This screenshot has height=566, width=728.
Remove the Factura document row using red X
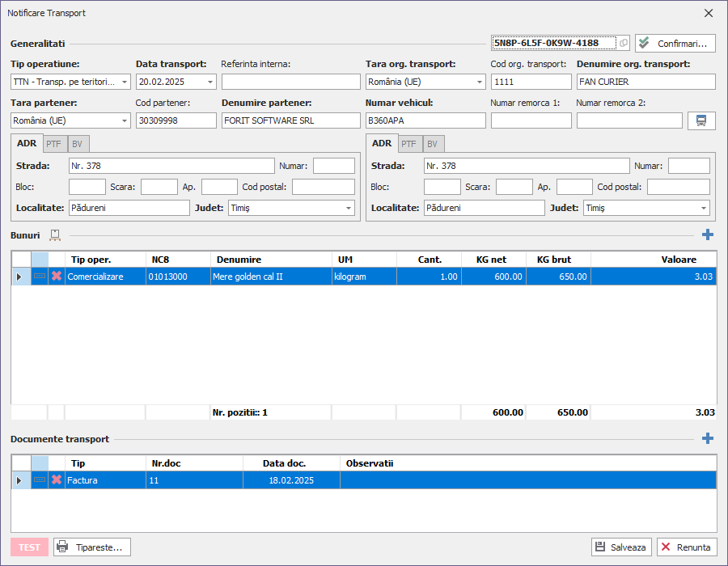57,480
